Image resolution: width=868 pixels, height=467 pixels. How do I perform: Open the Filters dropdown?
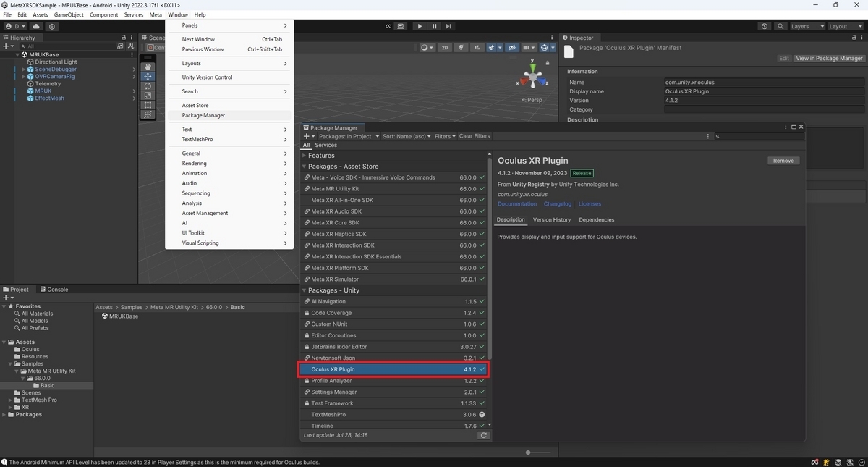(446, 136)
